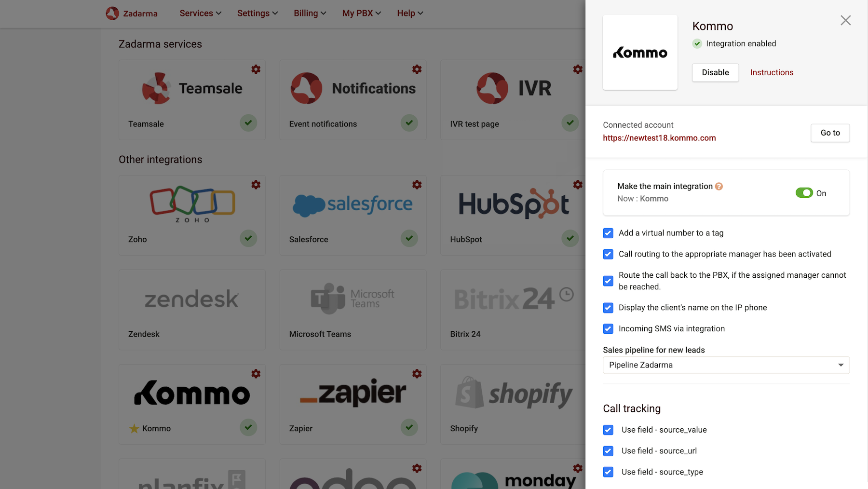Screen dimensions: 868x489
Task: Click the Bitrix 24 clock icon
Action: coord(567,294)
